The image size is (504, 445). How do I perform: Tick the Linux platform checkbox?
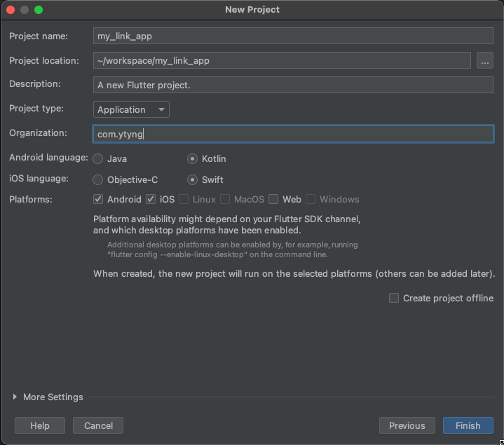184,199
